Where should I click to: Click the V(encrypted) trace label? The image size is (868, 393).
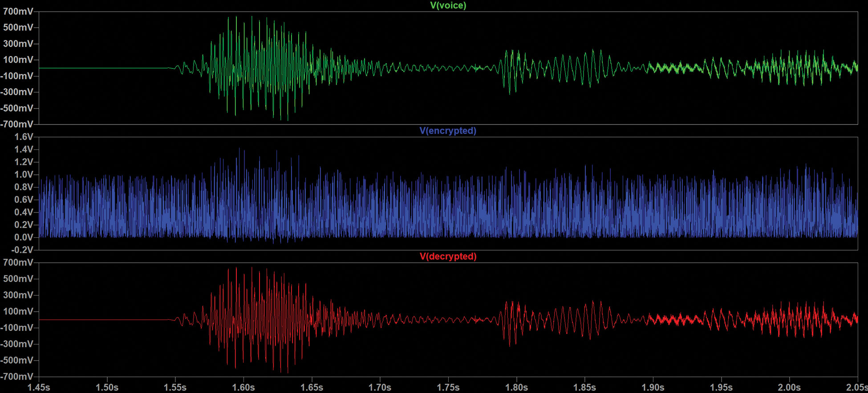pyautogui.click(x=448, y=131)
